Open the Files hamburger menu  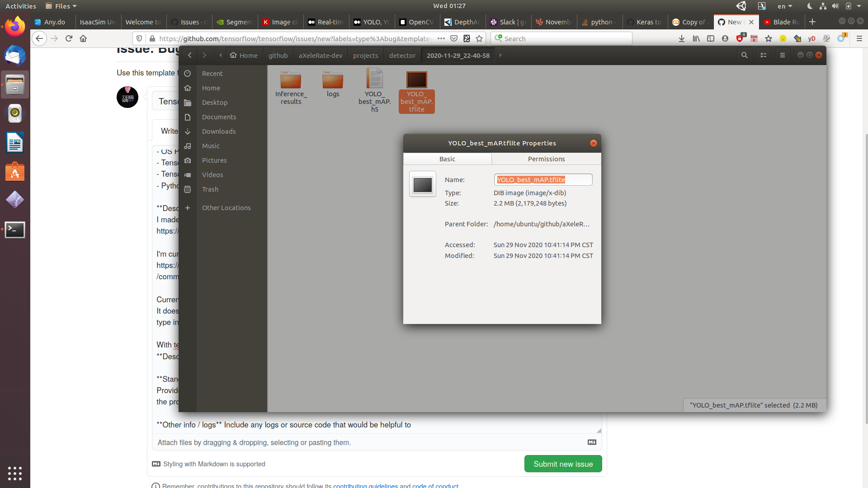tap(783, 55)
